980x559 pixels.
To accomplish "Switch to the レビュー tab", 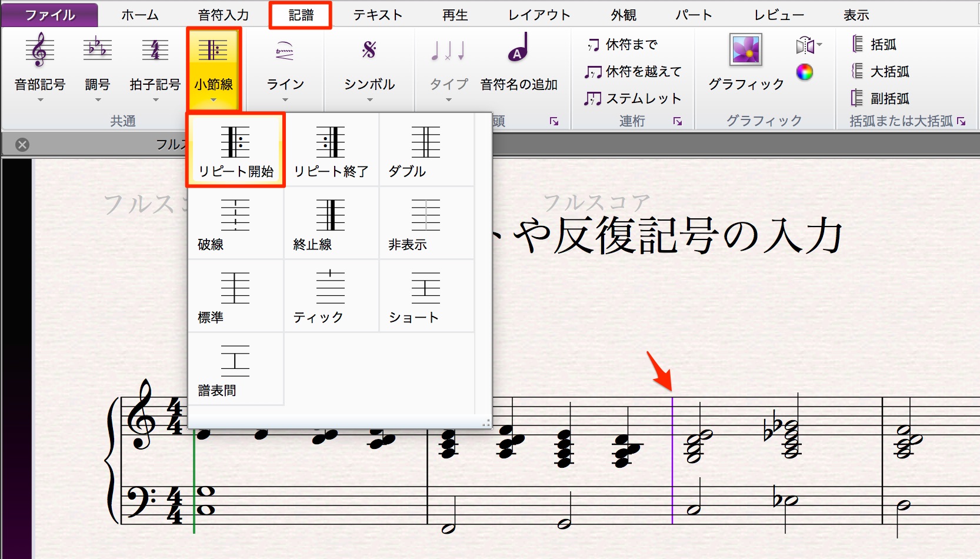I will (779, 15).
